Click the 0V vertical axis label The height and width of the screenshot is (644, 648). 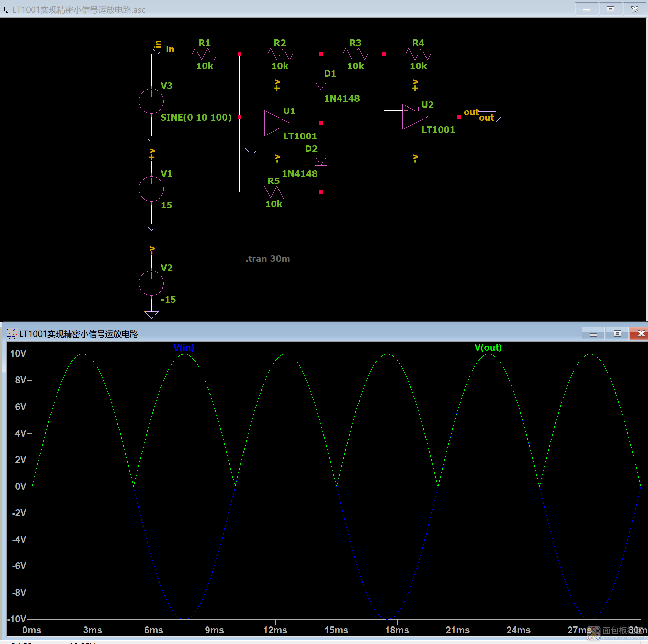21,486
